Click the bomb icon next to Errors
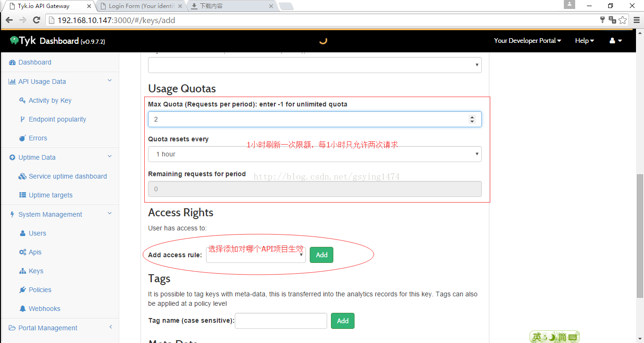Image resolution: width=644 pixels, height=343 pixels. coord(22,138)
